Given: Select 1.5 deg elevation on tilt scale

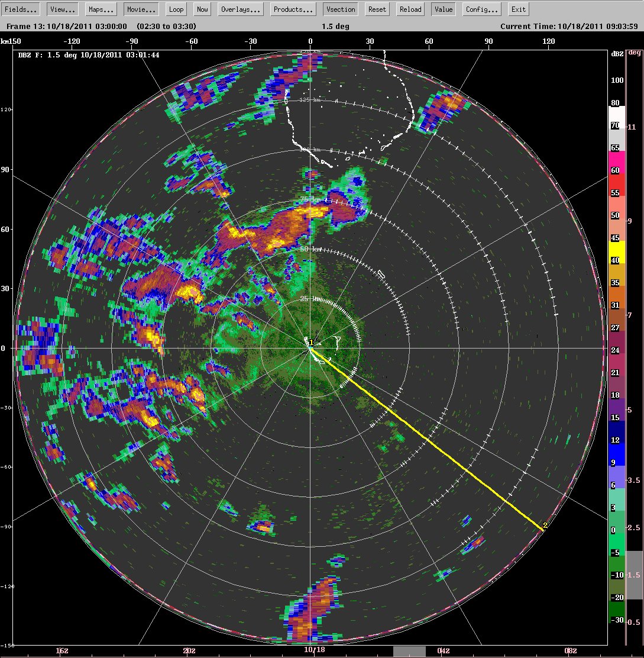Looking at the screenshot, I should [x=635, y=575].
